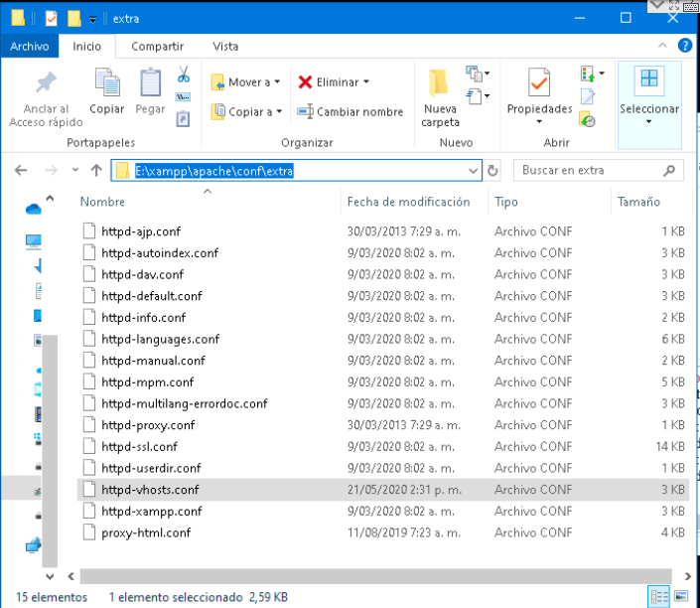Click the Nueva carpeta folder icon

point(439,83)
